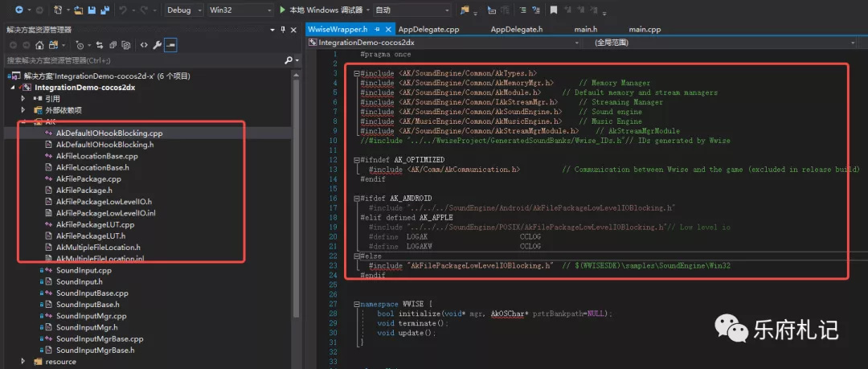Collapse the namespace WWISE block

tap(357, 304)
